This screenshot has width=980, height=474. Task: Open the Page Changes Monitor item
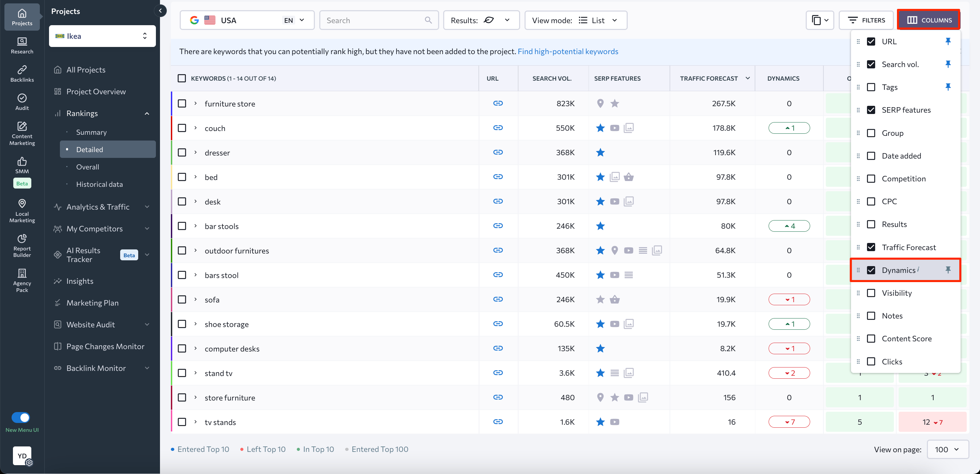click(105, 346)
